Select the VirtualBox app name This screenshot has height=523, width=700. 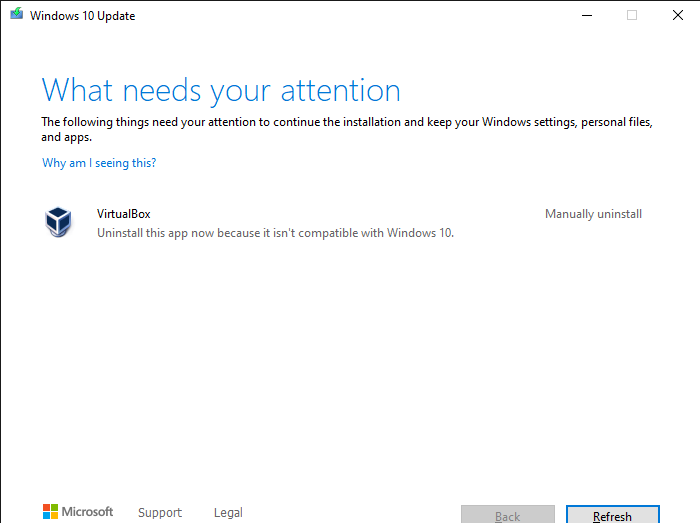124,214
